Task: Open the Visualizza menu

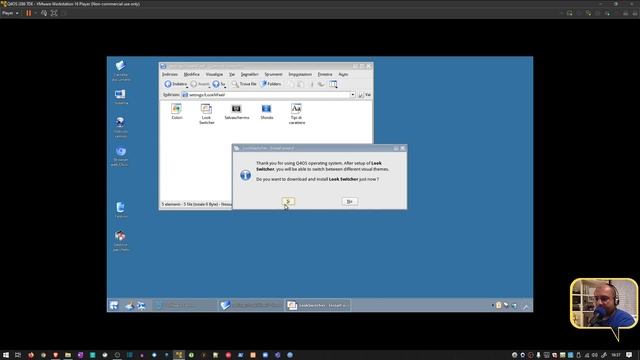Action: (214, 74)
